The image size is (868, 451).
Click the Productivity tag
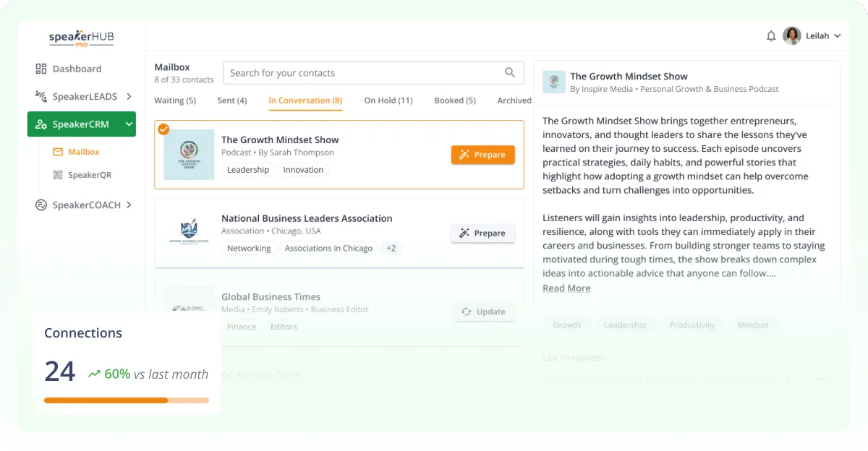(x=692, y=325)
